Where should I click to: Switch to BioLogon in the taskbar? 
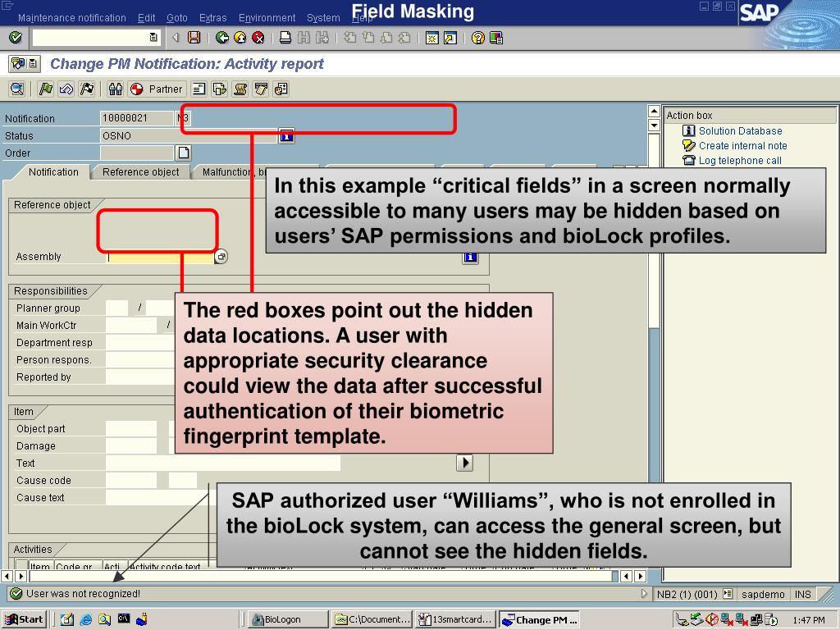click(x=289, y=619)
